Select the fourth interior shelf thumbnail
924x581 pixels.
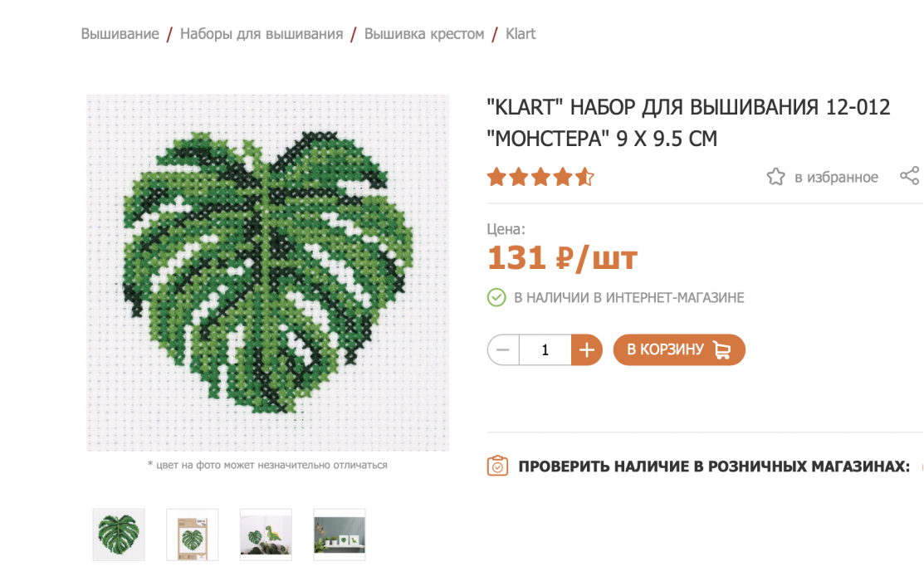(340, 535)
